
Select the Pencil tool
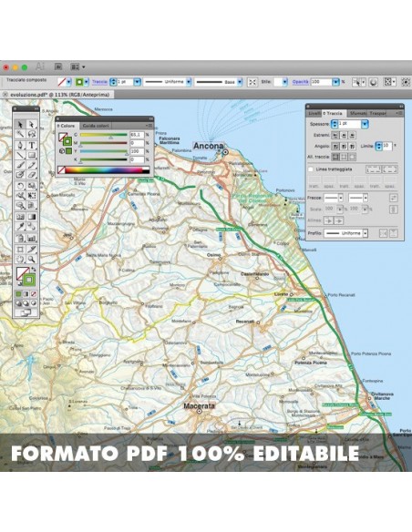coord(32,165)
